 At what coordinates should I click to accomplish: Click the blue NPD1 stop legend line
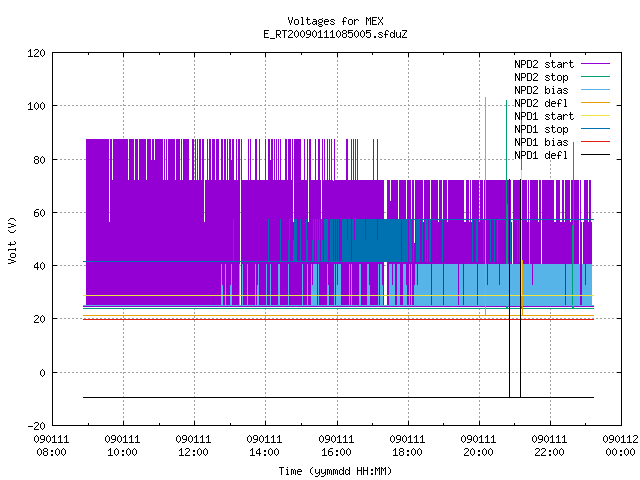click(x=595, y=129)
